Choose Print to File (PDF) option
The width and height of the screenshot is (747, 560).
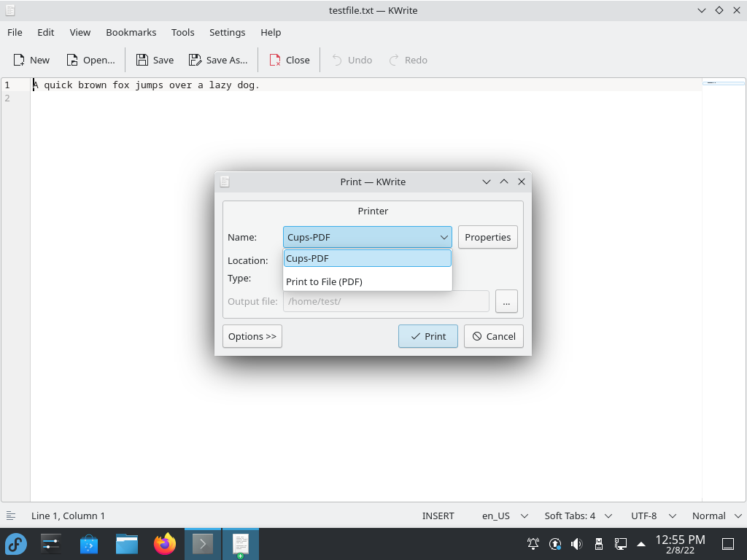click(x=368, y=281)
